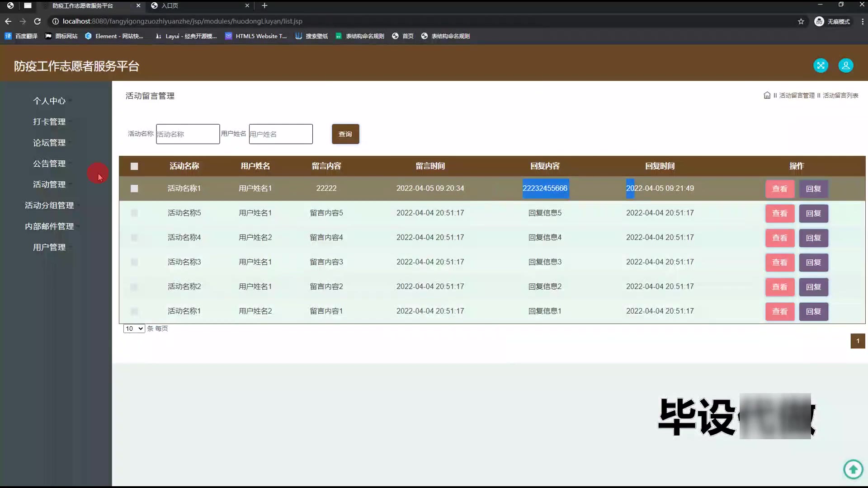Click the 查询 search button
The height and width of the screenshot is (488, 868).
tap(345, 134)
